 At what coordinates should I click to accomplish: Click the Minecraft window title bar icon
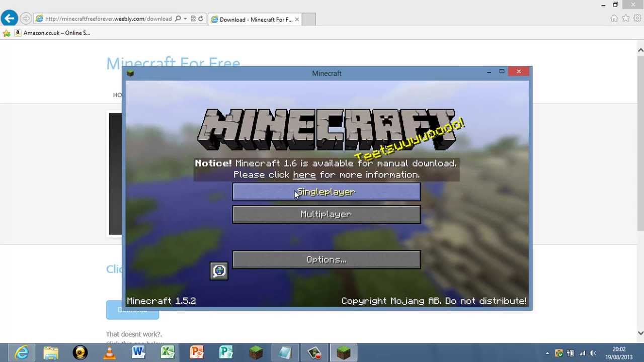point(130,73)
